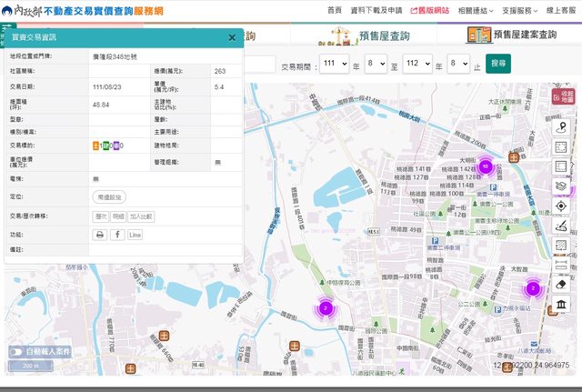Screen dimensions: 582x392
Task: Open the start year dropdown showing 111
Action: [334, 64]
